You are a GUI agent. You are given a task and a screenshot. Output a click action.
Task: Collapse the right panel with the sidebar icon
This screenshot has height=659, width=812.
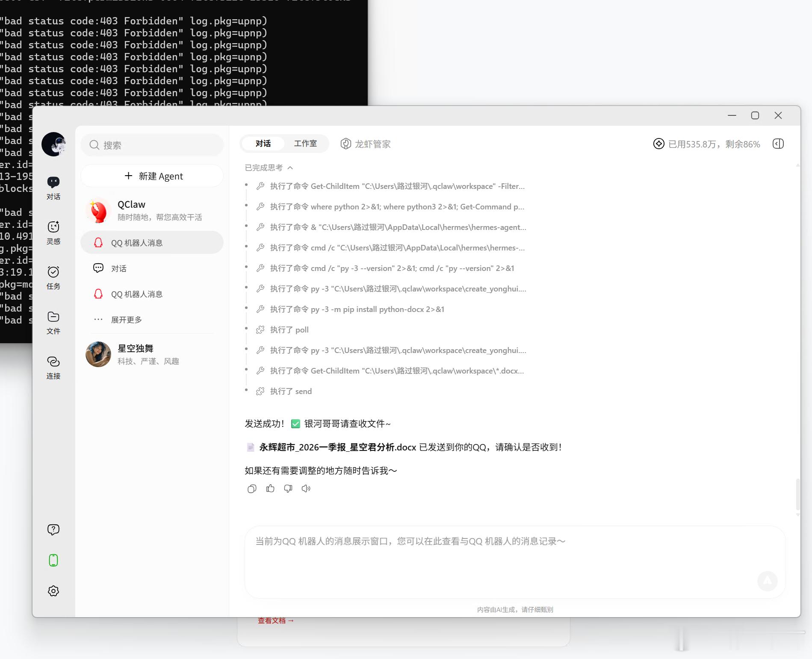point(778,144)
